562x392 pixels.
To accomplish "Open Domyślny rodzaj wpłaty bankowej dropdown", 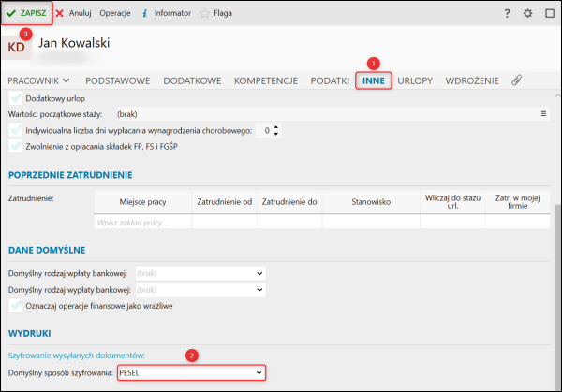I will pyautogui.click(x=200, y=273).
